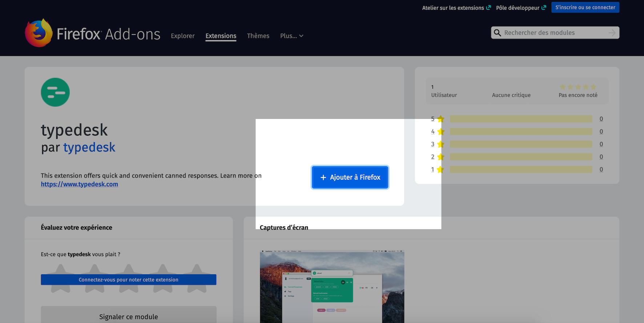This screenshot has height=323, width=644.
Task: Open the Explorer navigation tab
Action: click(x=183, y=36)
